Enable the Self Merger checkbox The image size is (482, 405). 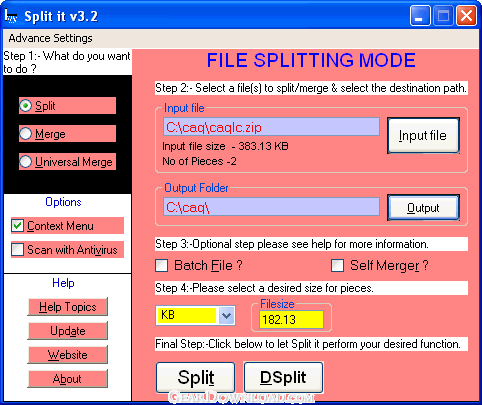tap(337, 266)
